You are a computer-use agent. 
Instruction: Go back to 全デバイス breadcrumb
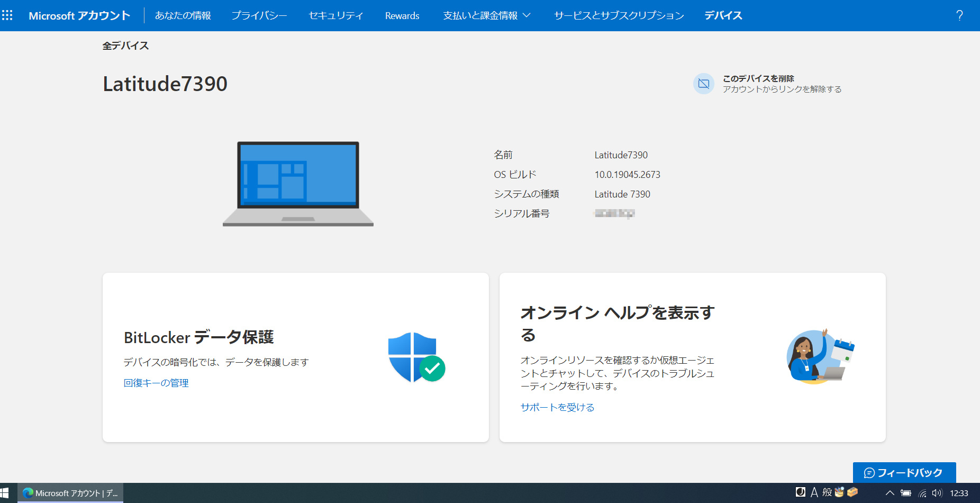tap(125, 46)
